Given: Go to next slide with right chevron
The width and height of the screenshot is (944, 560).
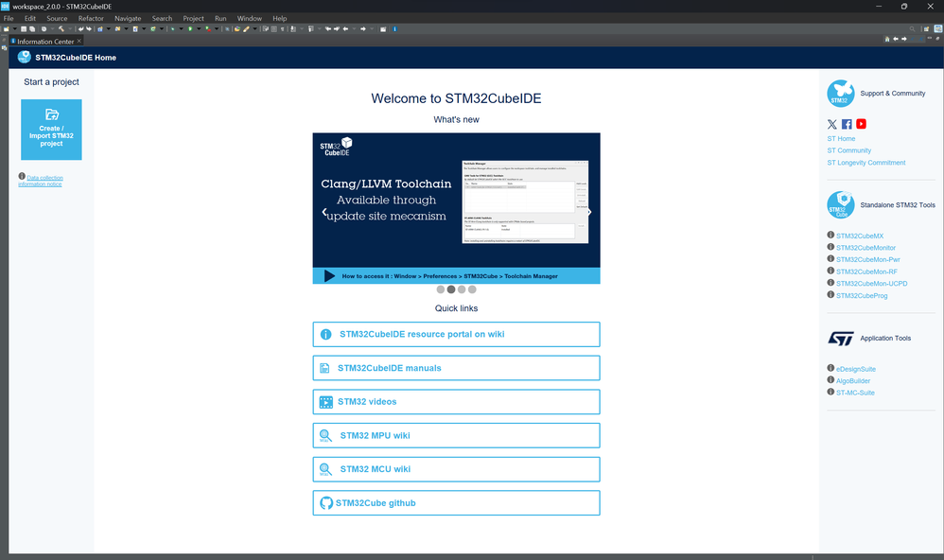Looking at the screenshot, I should (589, 212).
